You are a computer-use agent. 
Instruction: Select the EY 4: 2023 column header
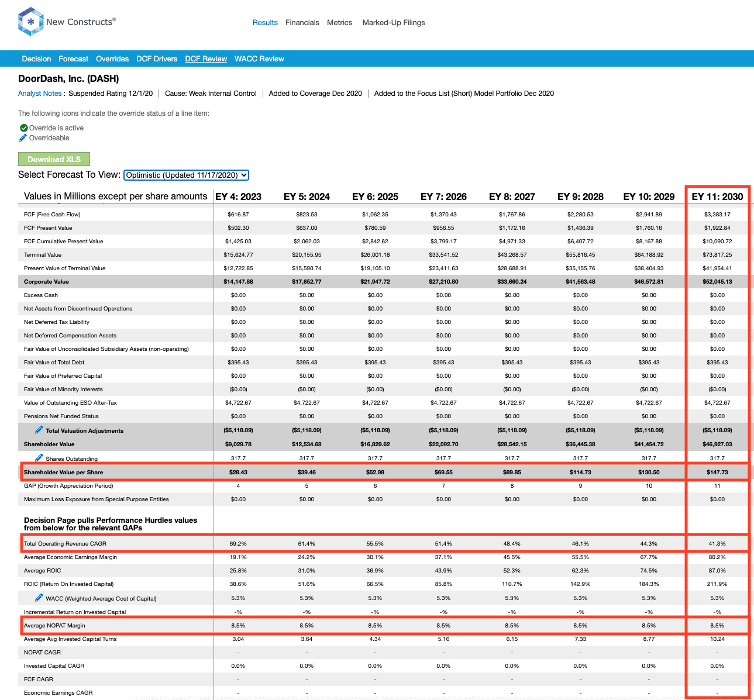[x=239, y=196]
